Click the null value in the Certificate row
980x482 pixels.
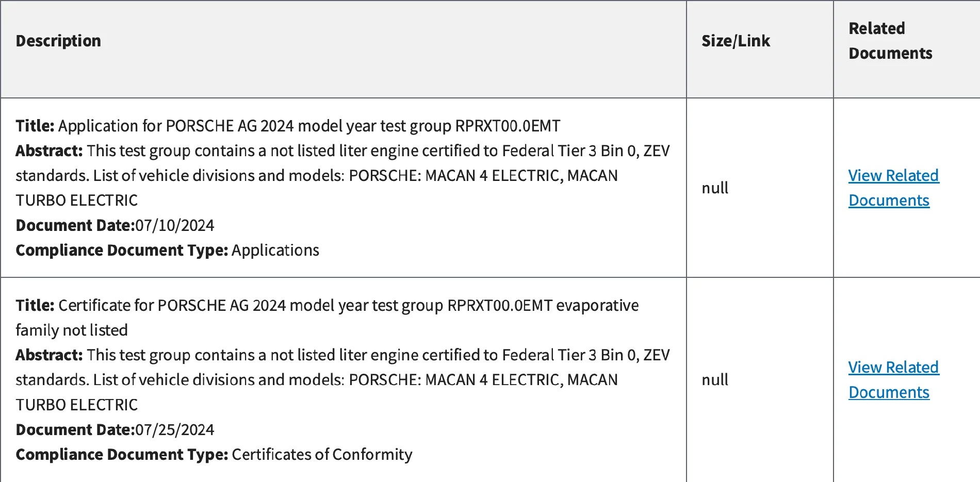pyautogui.click(x=715, y=379)
